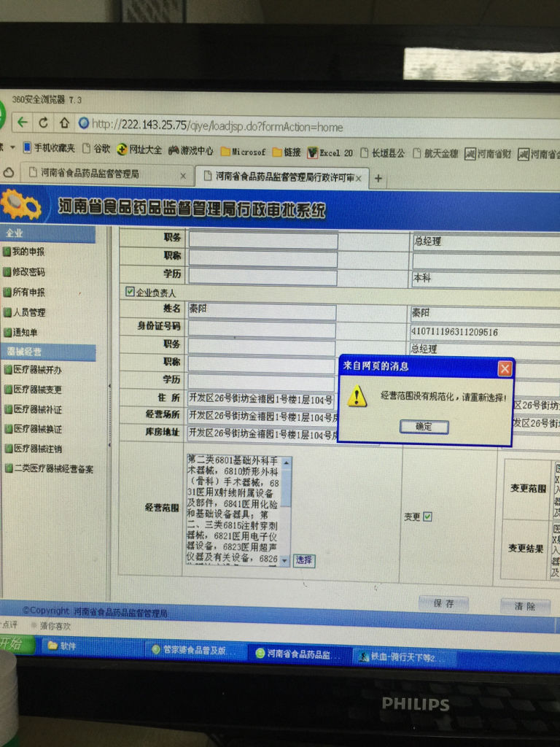The image size is (560, 747).
Task: Switch to 管家婆食品普及版 taskbar item
Action: coord(195,650)
